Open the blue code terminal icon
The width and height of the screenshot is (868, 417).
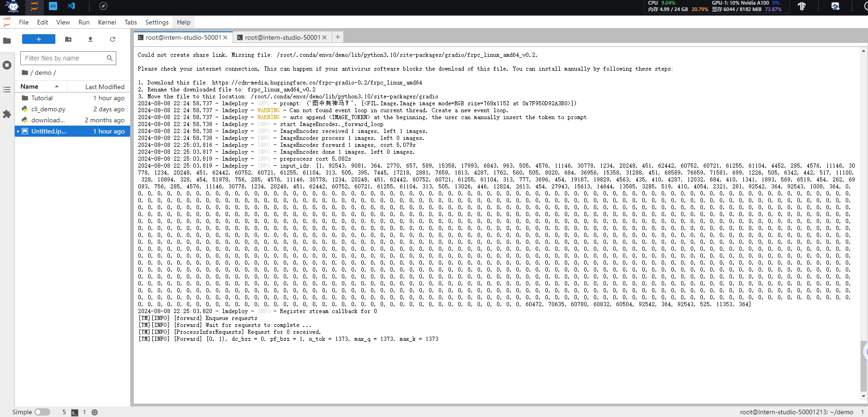[x=53, y=6]
